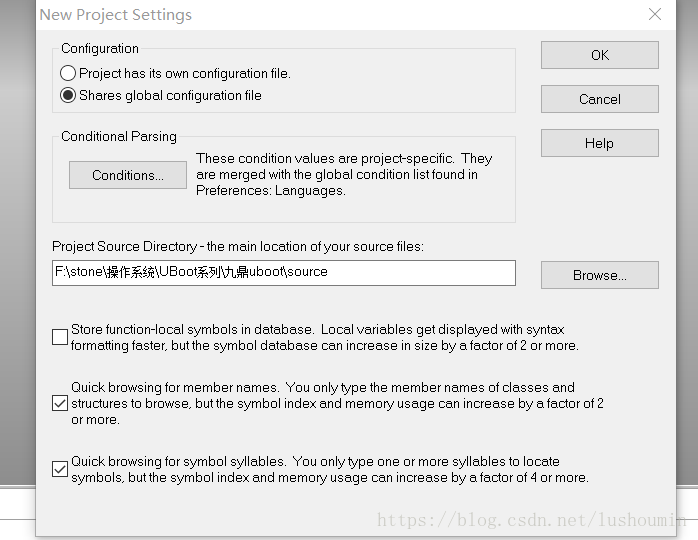Confirm settings with the OK button
698x540 pixels.
[600, 55]
